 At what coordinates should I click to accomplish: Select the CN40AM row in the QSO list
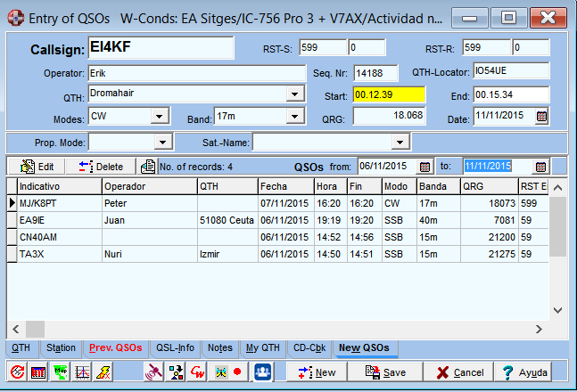(x=278, y=237)
